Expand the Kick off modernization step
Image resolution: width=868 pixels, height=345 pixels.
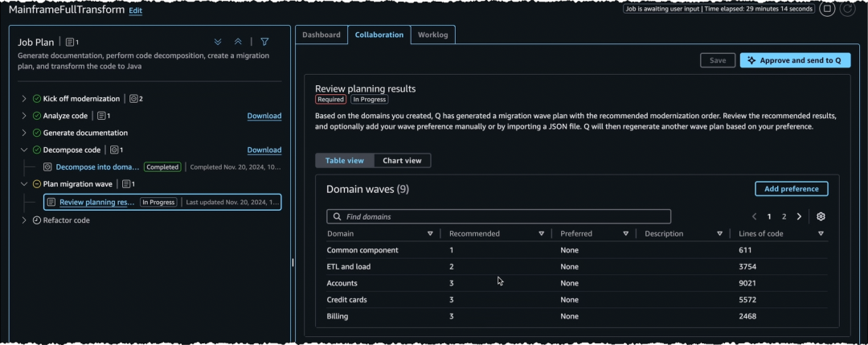click(x=24, y=99)
